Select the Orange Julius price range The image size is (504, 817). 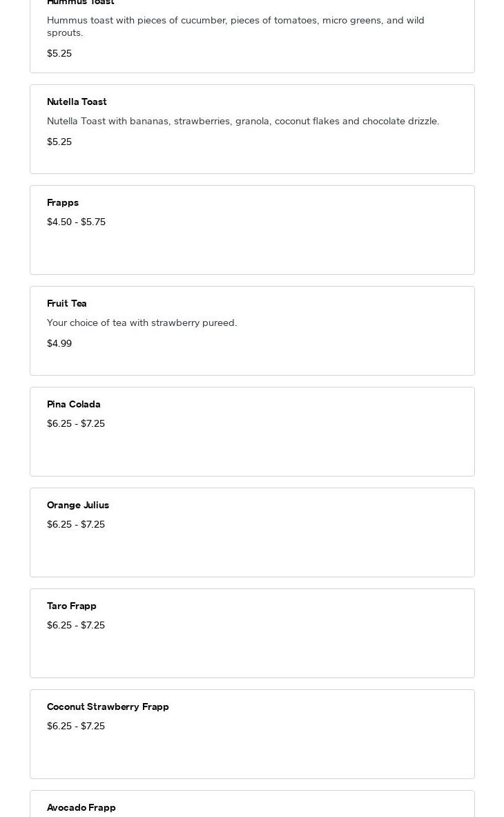click(x=76, y=524)
